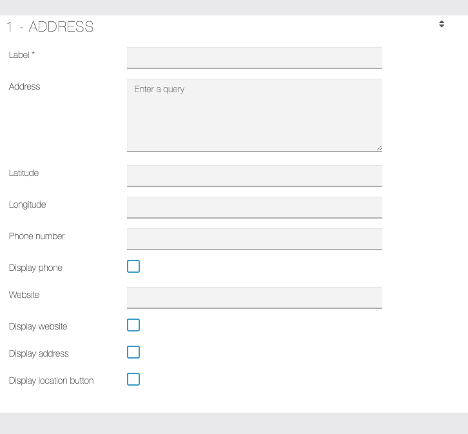Click the Address field caption
The height and width of the screenshot is (434, 468).
[24, 87]
